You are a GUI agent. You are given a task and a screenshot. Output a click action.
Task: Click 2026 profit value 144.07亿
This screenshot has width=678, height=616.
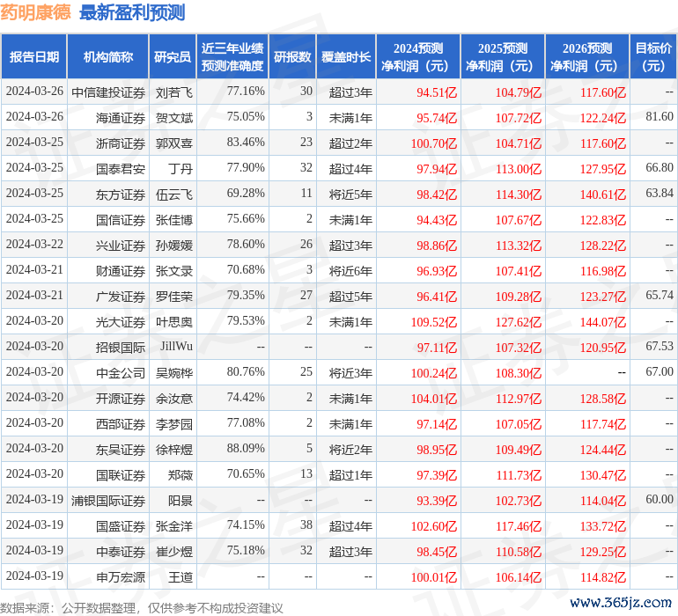click(x=603, y=322)
